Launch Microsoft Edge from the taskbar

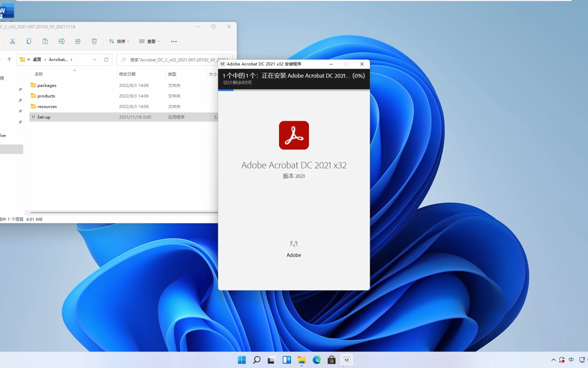[x=317, y=360]
